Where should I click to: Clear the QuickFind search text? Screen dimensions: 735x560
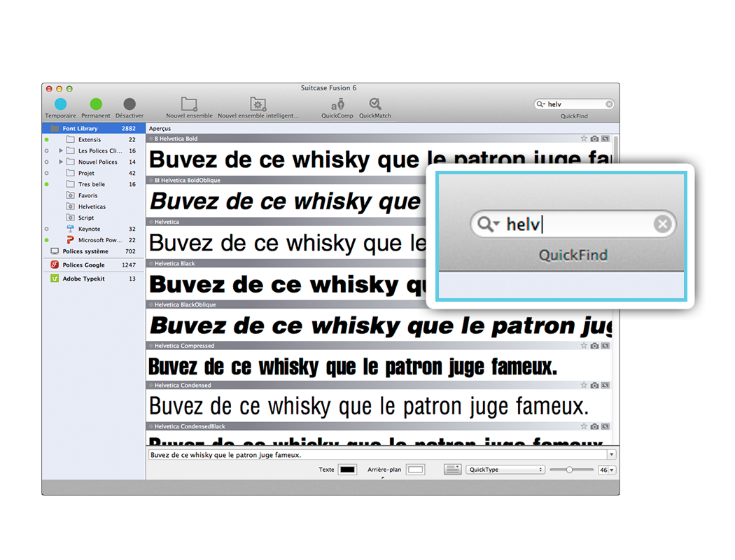coord(609,104)
